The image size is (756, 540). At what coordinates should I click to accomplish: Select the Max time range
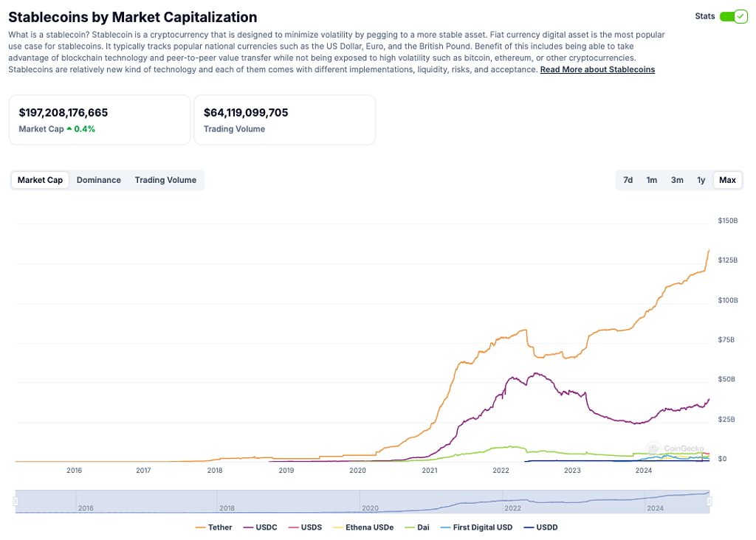coord(727,180)
